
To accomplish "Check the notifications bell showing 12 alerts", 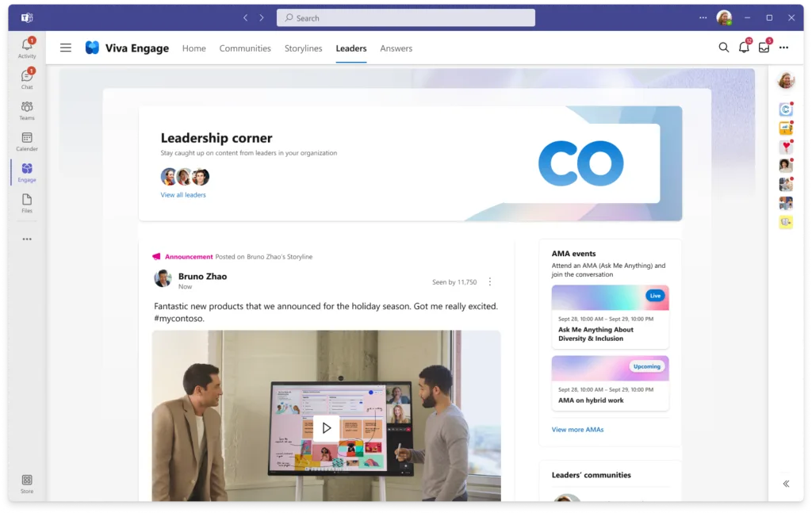I will [x=743, y=48].
